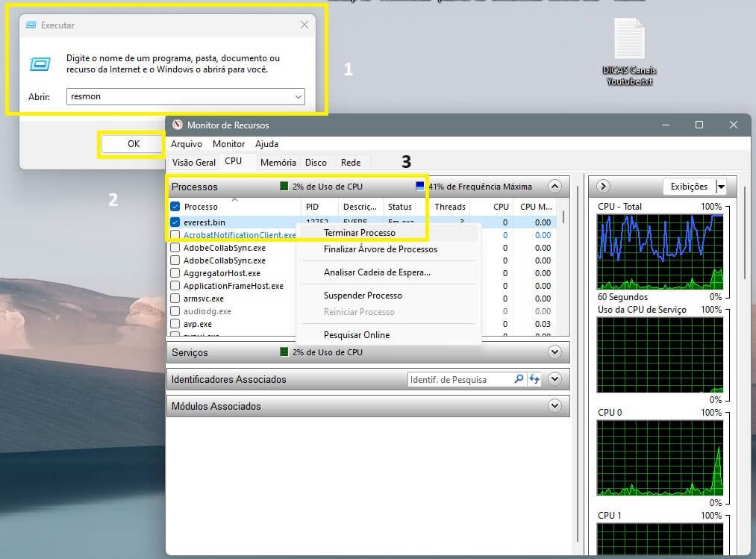The height and width of the screenshot is (559, 756).
Task: Choose Analisar Cadeia de Espera
Action: pos(389,272)
